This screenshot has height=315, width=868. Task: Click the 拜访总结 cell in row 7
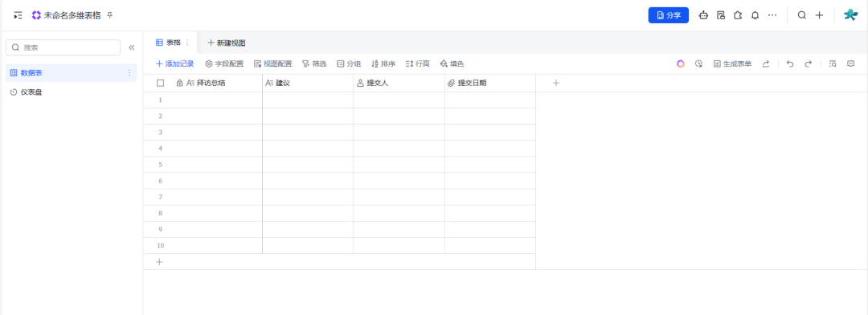[x=216, y=197]
